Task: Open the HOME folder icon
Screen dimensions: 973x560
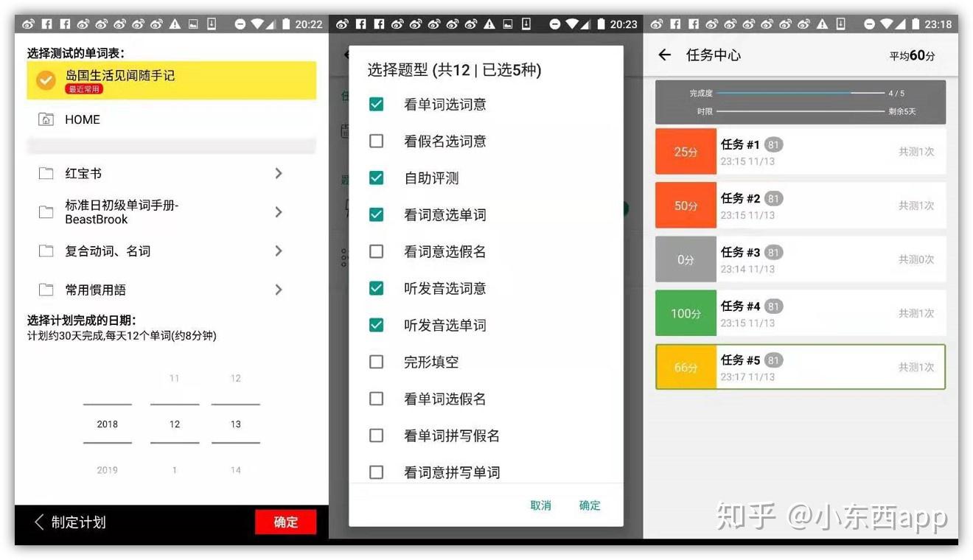Action: [x=46, y=119]
